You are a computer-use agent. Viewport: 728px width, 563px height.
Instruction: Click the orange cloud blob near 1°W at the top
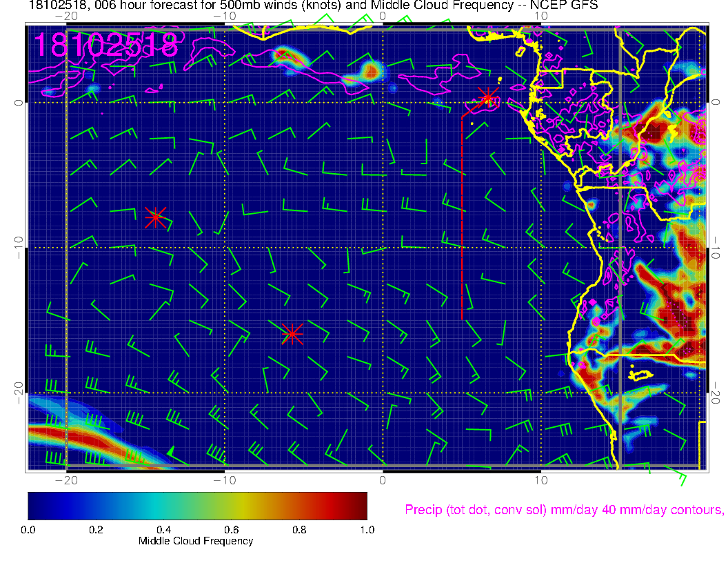371,70
